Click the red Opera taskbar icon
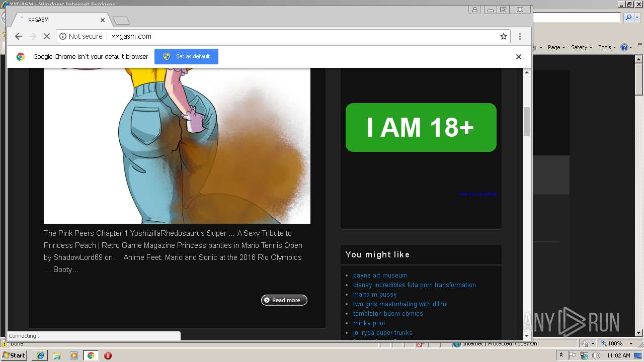The height and width of the screenshot is (362, 644). pos(108,355)
